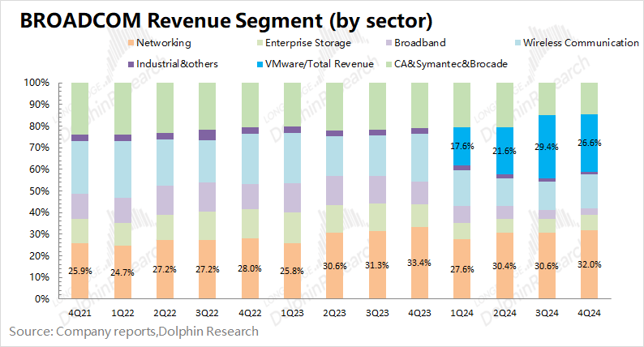Select the 'Enterprise Storage' legend label
Viewport: 644px width, 347px height.
point(308,43)
